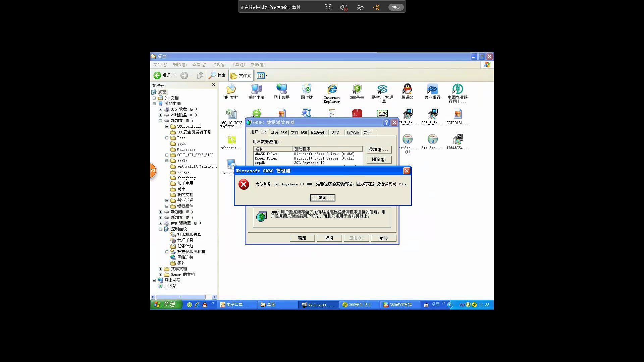Switch to the 连接池 tab
Image resolution: width=644 pixels, height=362 pixels.
[353, 133]
